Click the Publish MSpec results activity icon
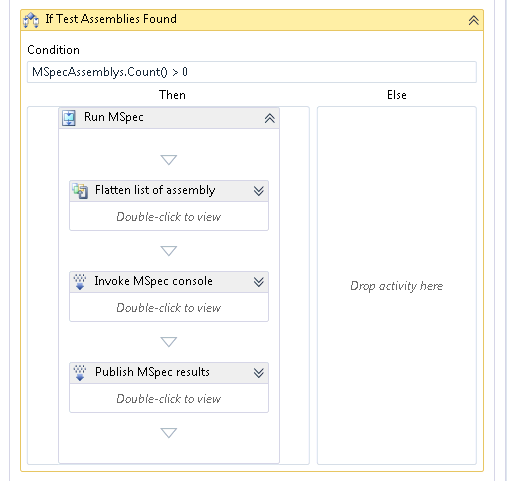This screenshot has width=512, height=481. click(x=80, y=373)
